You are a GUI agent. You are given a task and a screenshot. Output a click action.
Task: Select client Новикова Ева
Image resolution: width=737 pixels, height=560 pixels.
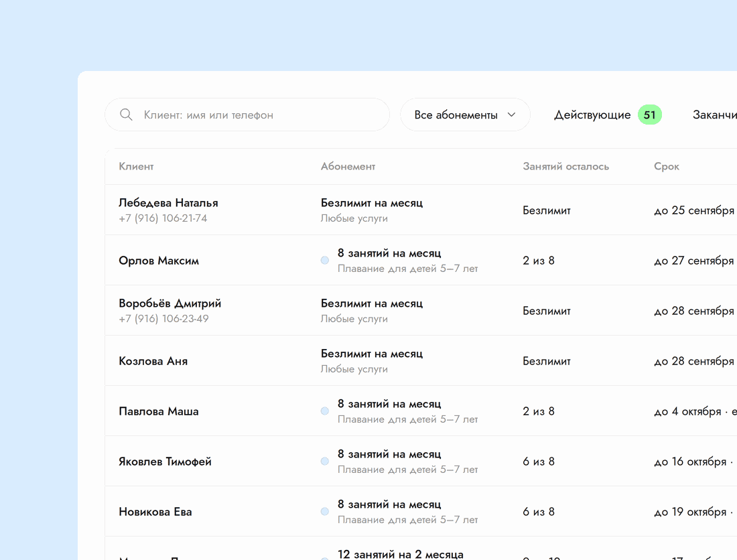tap(155, 512)
